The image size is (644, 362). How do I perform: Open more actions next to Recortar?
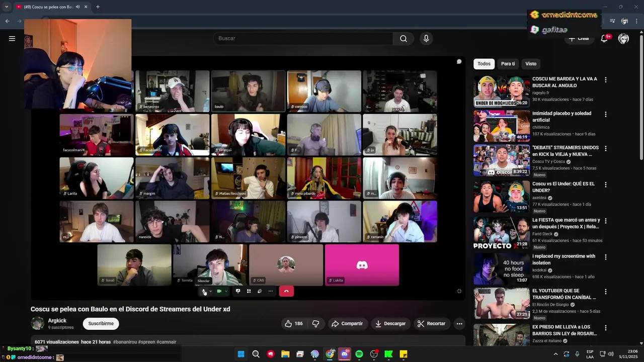tap(459, 324)
